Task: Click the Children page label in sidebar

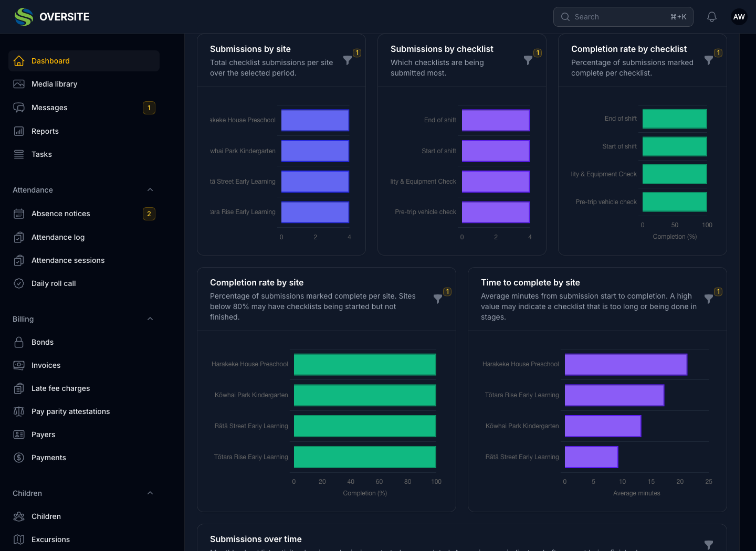Action: pos(46,516)
